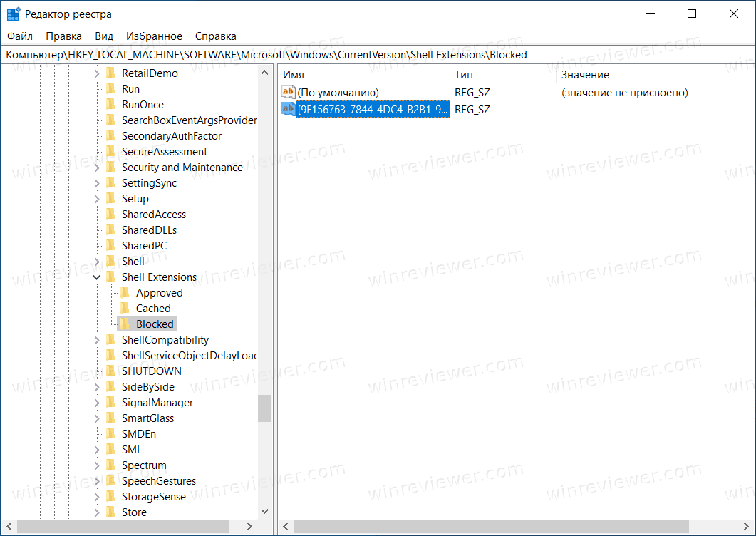
Task: Click the SecondaryAuthFactor folder icon
Action: pyautogui.click(x=111, y=136)
